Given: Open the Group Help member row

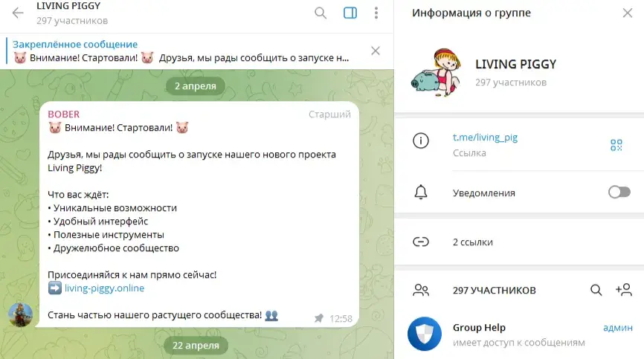Looking at the screenshot, I should (519, 334).
